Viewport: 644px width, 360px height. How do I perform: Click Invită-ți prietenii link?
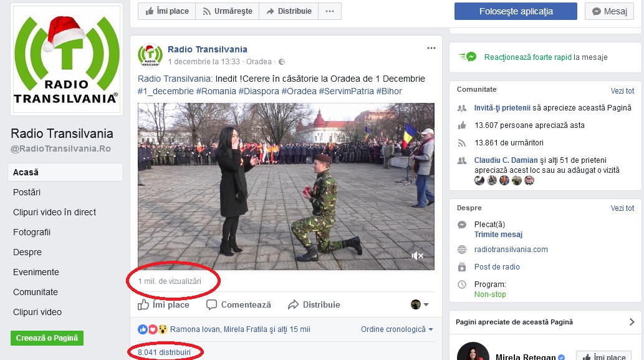click(x=502, y=108)
